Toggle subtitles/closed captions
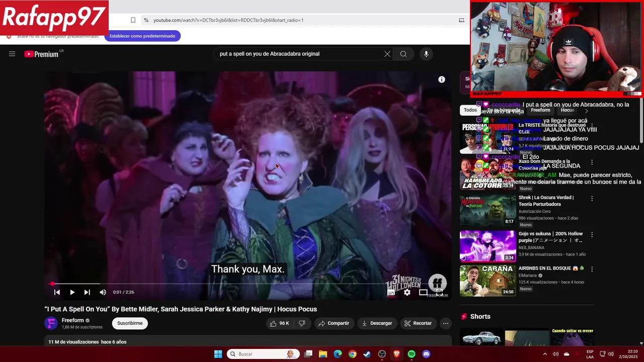 [x=391, y=292]
